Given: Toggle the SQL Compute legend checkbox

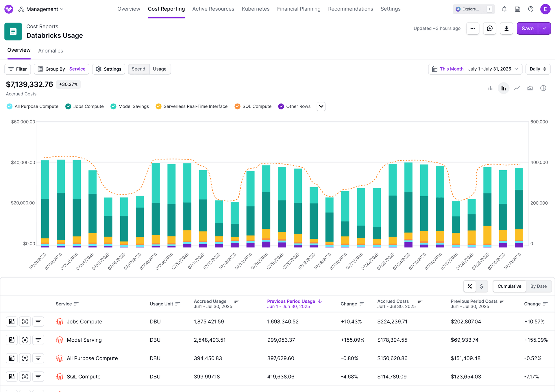Looking at the screenshot, I should tap(237, 106).
